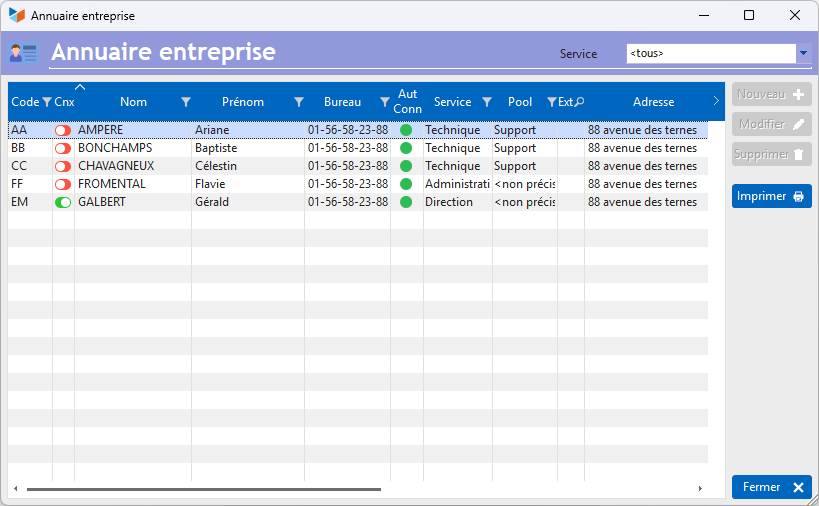Viewport: 819px width, 506px height.
Task: Click the filter icon on Prénom column
Action: point(298,102)
